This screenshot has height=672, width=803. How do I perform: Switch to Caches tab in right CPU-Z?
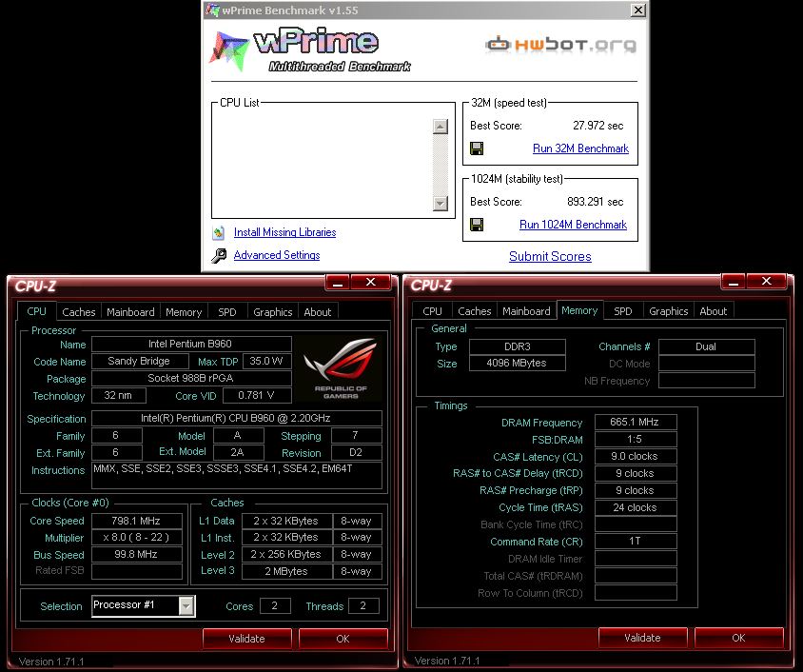474,311
